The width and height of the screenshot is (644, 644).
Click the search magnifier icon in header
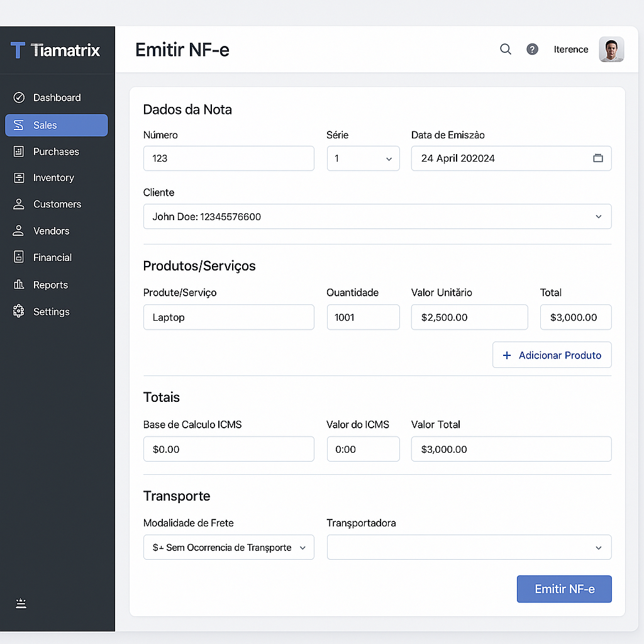click(x=505, y=49)
